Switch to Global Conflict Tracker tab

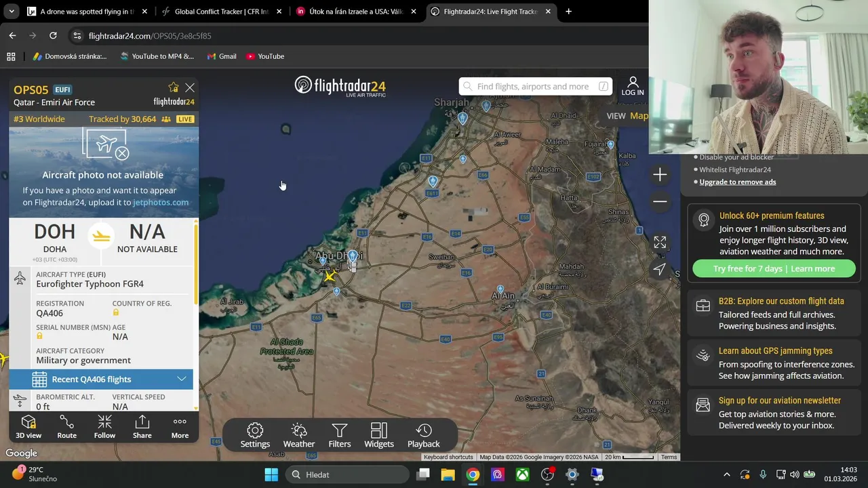pyautogui.click(x=220, y=12)
